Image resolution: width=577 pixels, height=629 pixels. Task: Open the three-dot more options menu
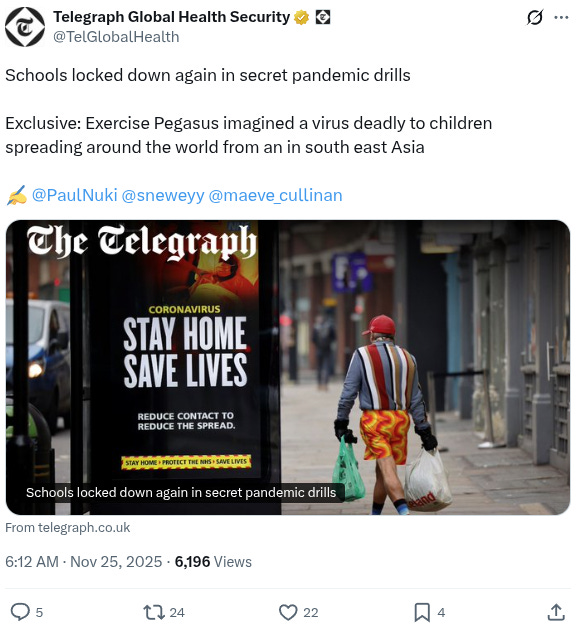pos(561,17)
